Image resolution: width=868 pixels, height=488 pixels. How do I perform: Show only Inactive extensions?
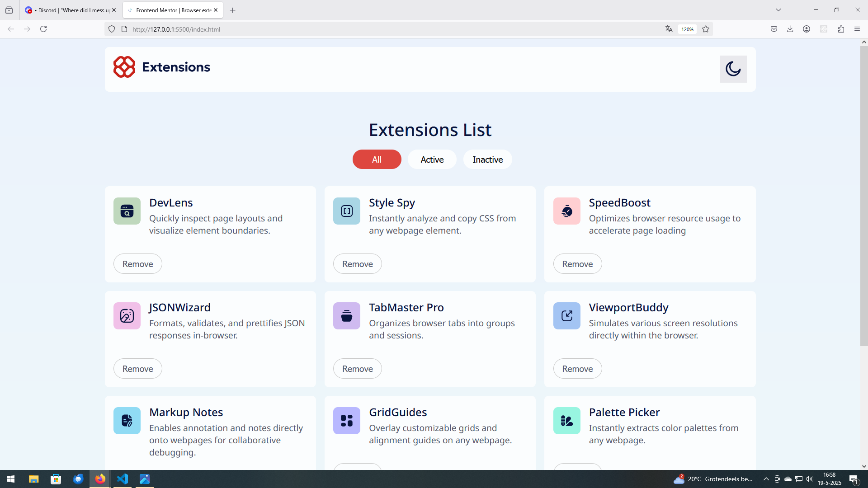coord(487,160)
